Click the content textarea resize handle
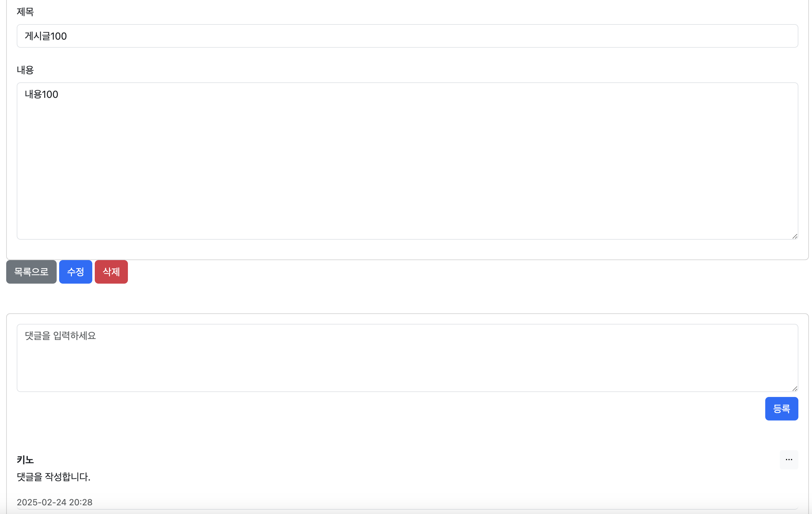 click(795, 236)
